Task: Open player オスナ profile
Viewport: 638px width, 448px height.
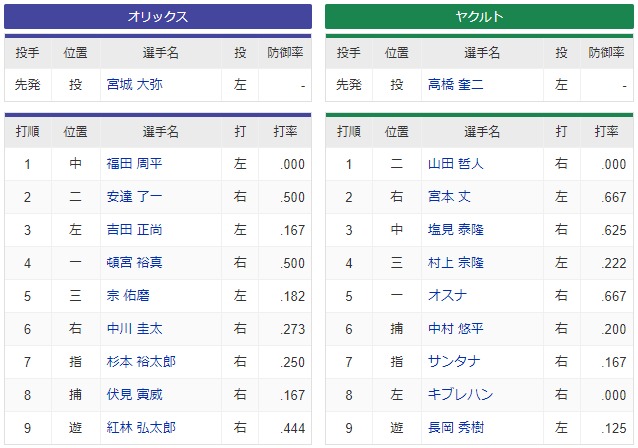Action: tap(447, 296)
